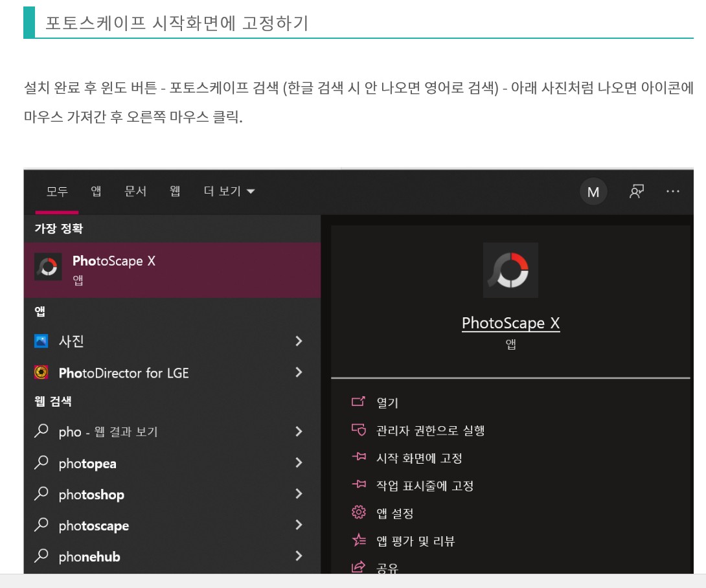This screenshot has width=706, height=588.
Task: Open the PhotoScape X title link in the preview pane
Action: tap(510, 323)
